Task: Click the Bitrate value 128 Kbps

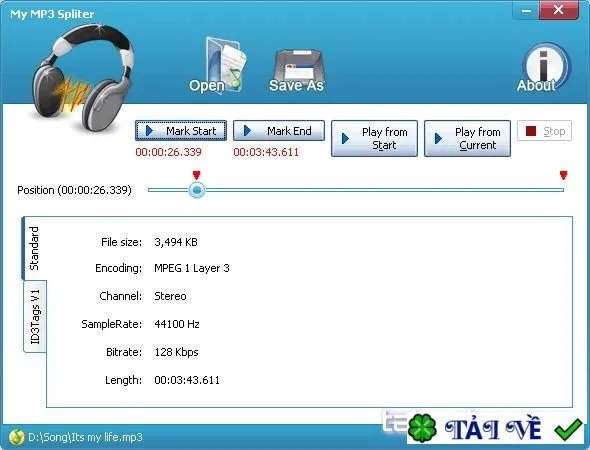Action: [x=176, y=352]
